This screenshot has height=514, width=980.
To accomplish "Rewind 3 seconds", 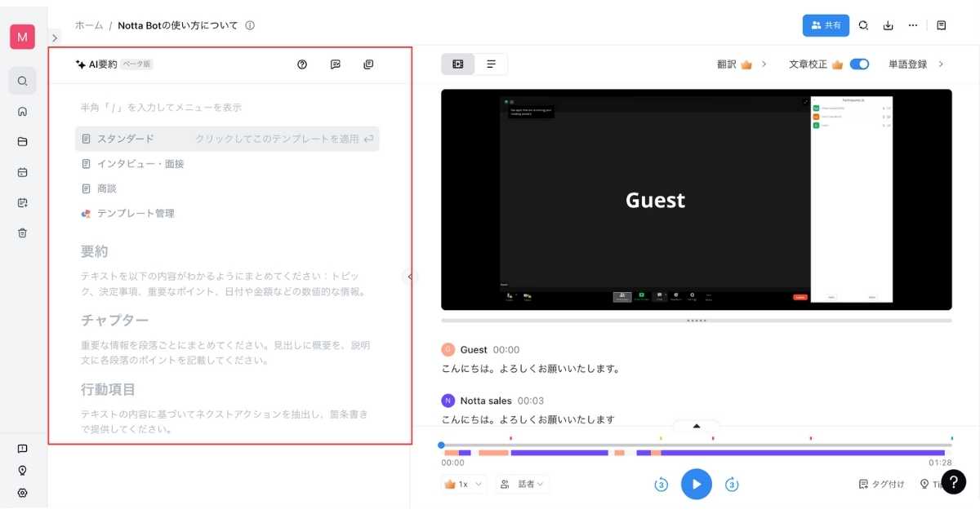I will coord(661,485).
